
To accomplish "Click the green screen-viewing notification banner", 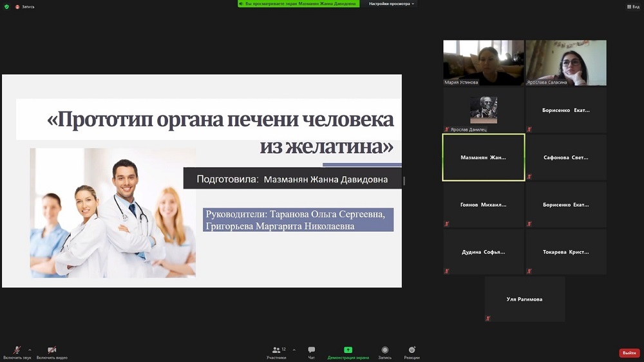I will (x=298, y=4).
